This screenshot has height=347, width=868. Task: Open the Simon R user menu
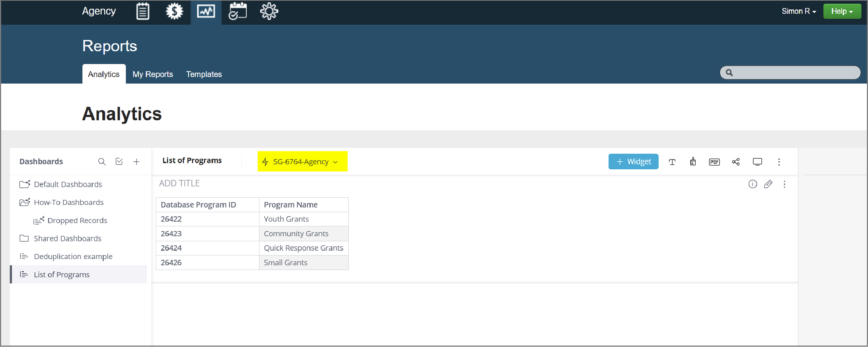click(x=798, y=11)
